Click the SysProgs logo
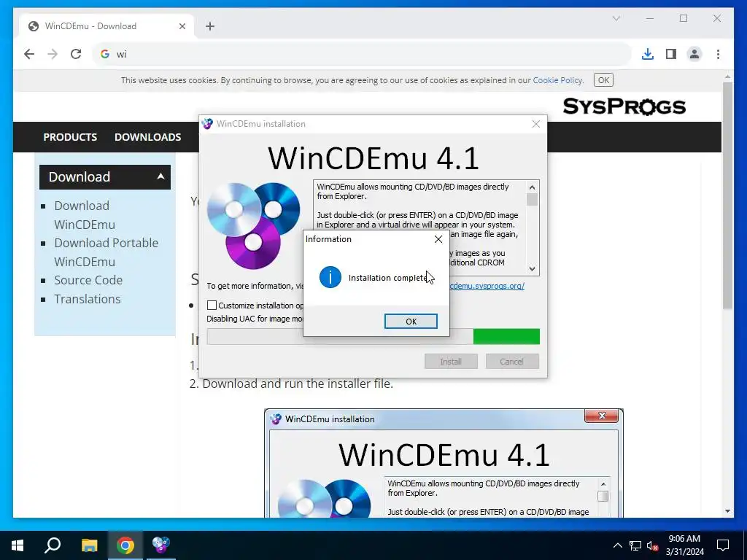Image resolution: width=747 pixels, height=560 pixels. click(x=624, y=106)
